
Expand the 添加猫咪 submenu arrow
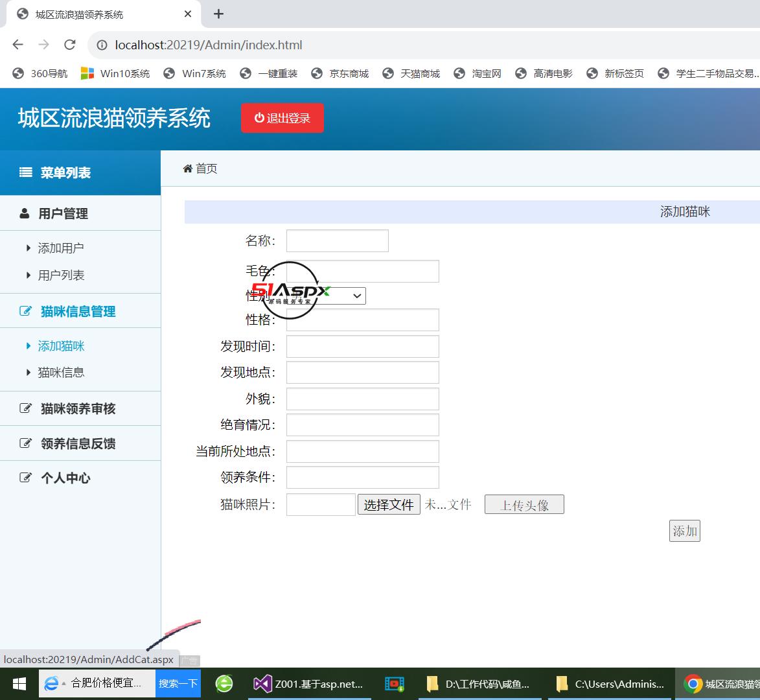[28, 345]
